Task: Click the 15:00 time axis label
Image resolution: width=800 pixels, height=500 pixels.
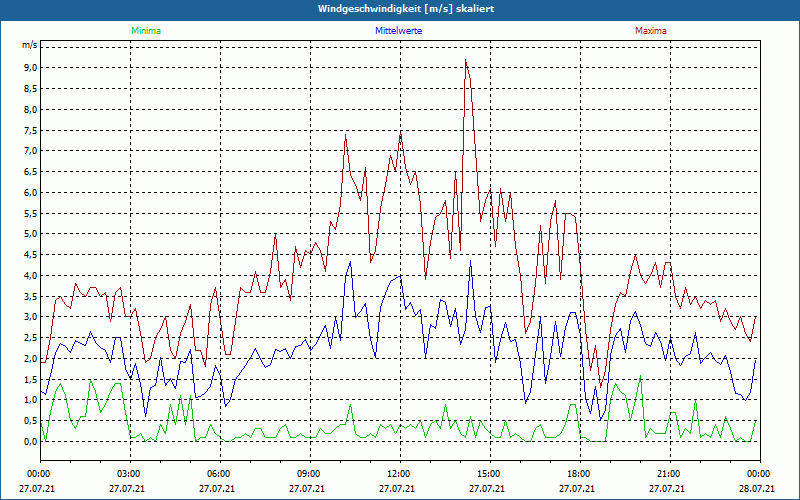Action: pyautogui.click(x=489, y=474)
